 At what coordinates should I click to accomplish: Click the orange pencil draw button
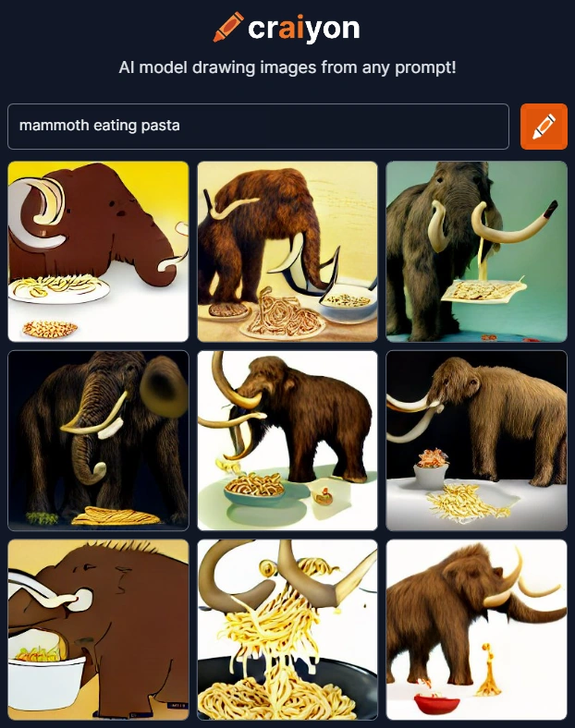pyautogui.click(x=544, y=127)
